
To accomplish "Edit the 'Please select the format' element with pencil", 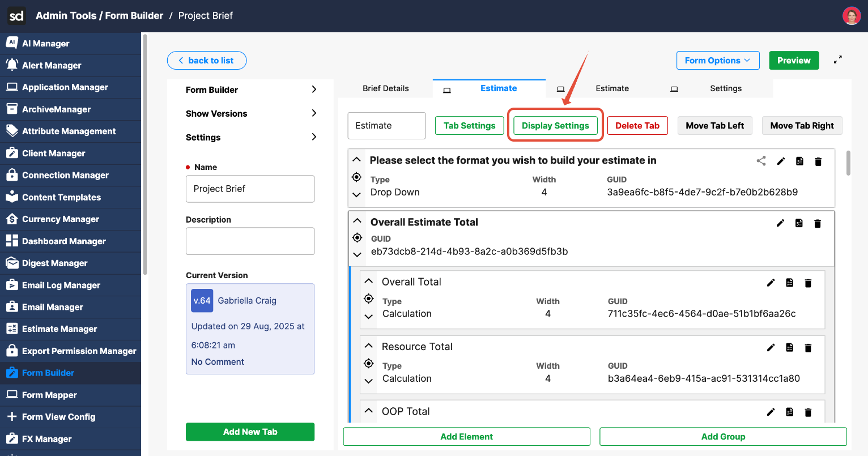I will [781, 161].
